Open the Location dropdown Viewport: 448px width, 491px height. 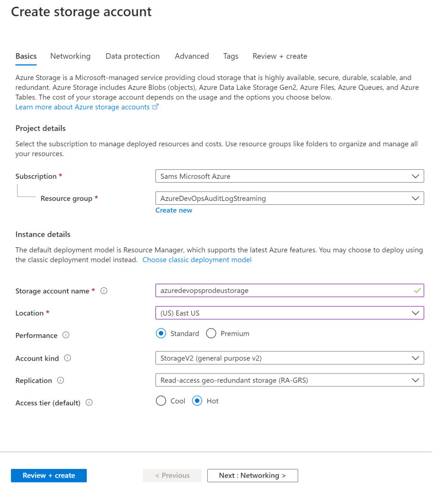[x=289, y=313]
